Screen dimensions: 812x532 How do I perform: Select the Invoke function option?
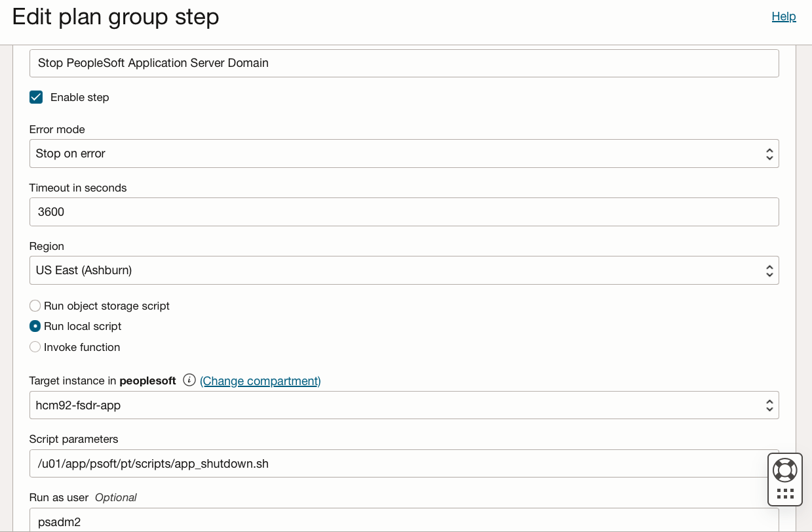(x=35, y=346)
